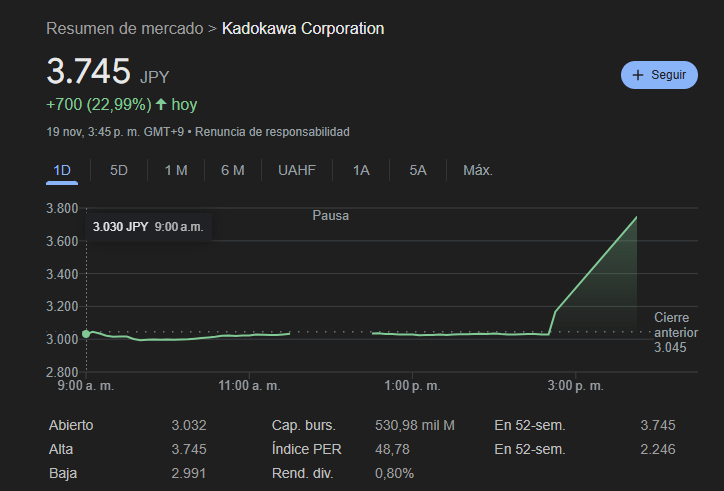
Task: Click the 52-week low value 2.246
Action: pos(658,449)
